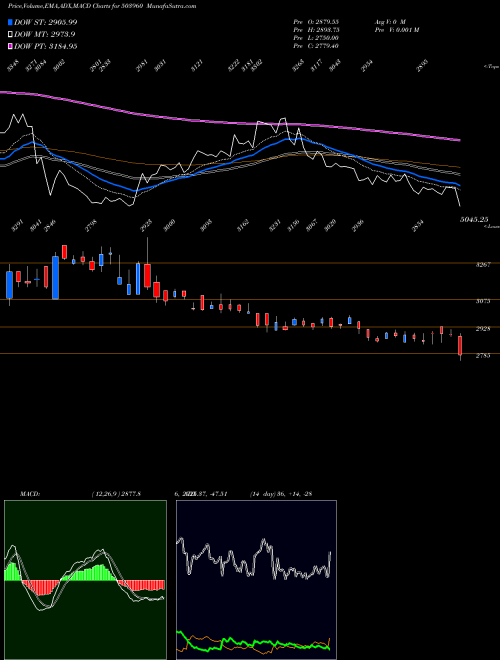Click the Avg V: 0 M reading
The height and width of the screenshot is (660, 500).
click(390, 21)
